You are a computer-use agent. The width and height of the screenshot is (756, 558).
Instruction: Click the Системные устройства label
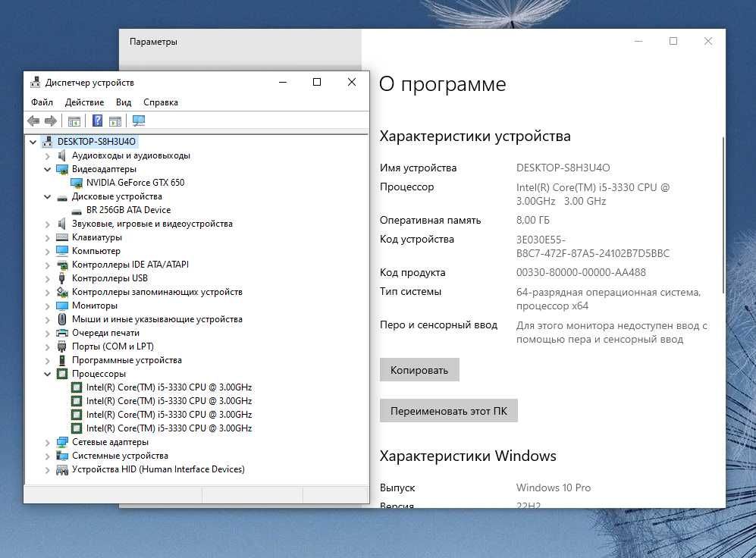tap(120, 456)
